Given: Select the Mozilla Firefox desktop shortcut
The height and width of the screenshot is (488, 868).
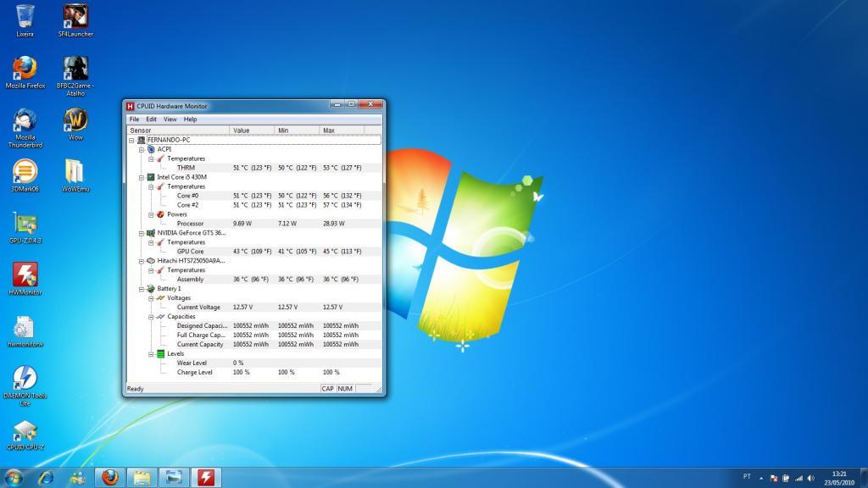Looking at the screenshot, I should (25, 72).
